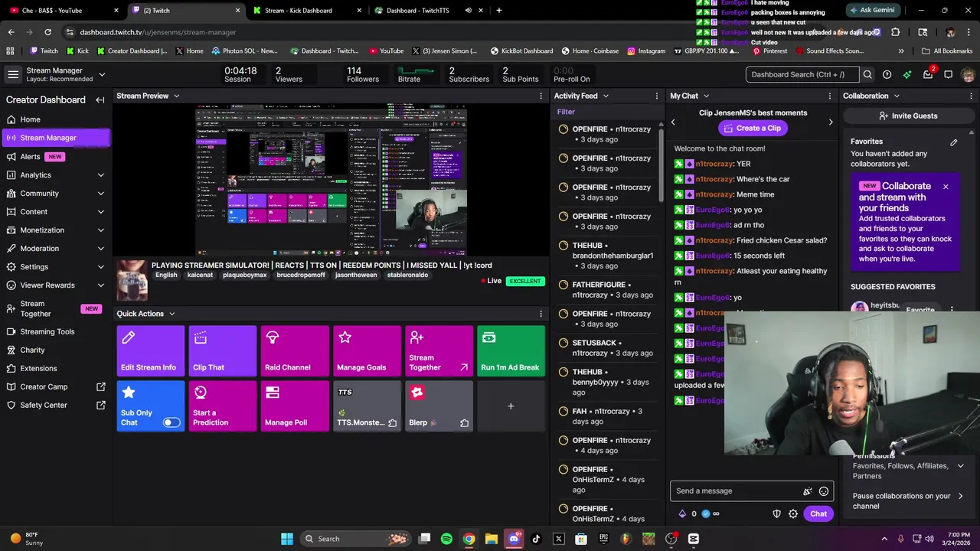Viewport: 980px width, 551px height.
Task: Open the Stream Manager layout dropdown
Action: 102,74
